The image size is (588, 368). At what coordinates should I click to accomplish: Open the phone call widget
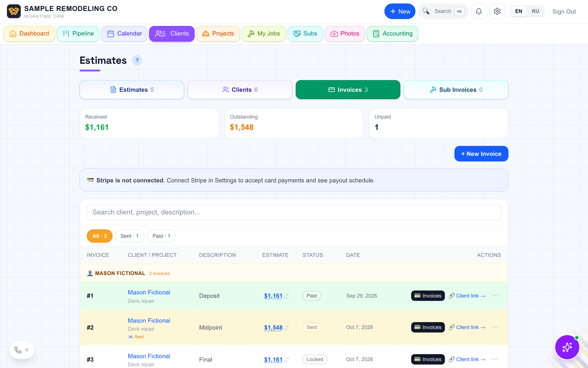[x=22, y=350]
